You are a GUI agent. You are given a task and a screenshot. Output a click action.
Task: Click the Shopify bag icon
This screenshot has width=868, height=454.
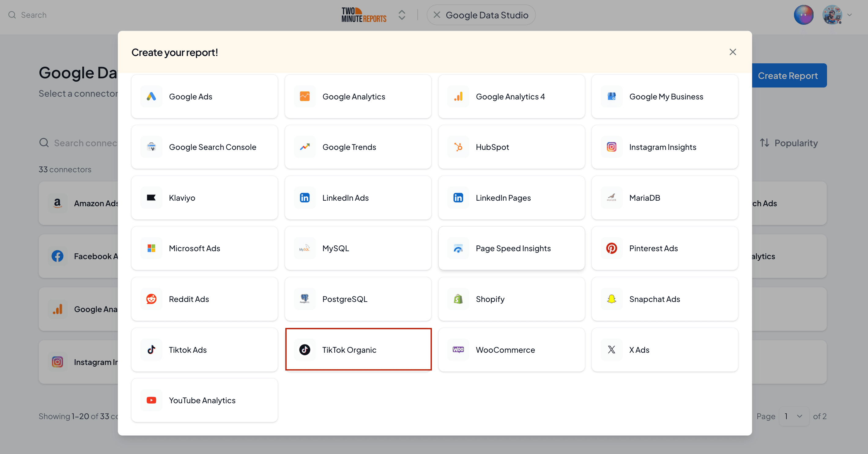458,299
